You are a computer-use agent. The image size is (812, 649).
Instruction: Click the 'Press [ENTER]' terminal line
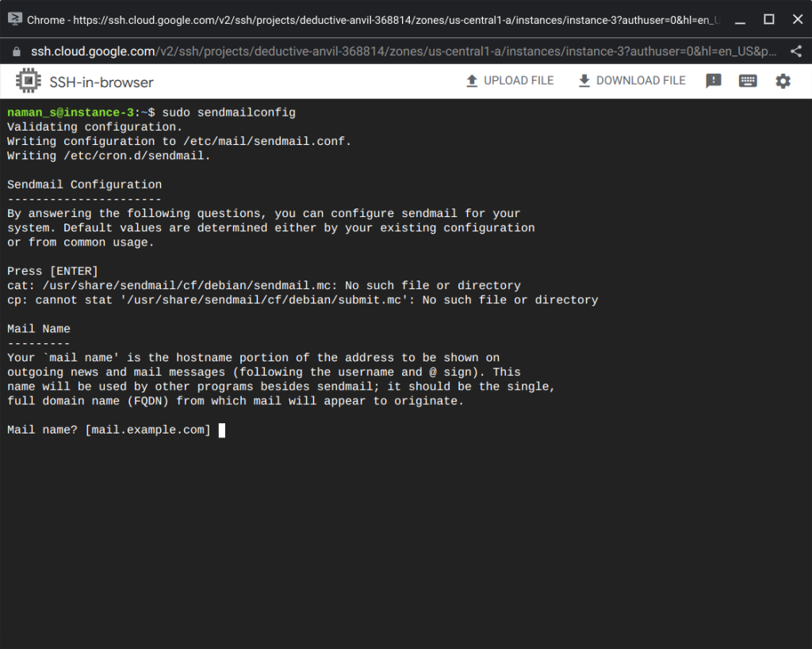click(52, 271)
